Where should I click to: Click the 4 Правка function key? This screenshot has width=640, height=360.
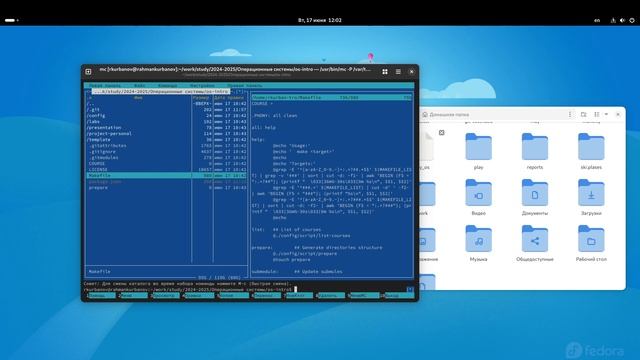point(198,295)
